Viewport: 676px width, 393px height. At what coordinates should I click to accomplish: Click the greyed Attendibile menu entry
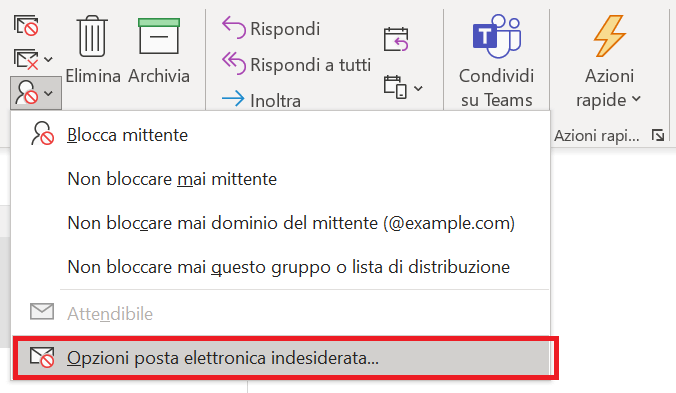click(x=280, y=313)
